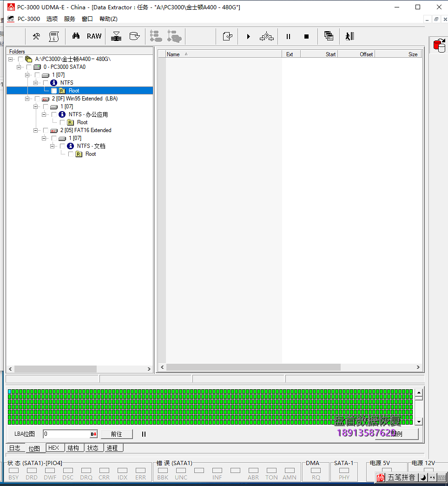The width and height of the screenshot is (448, 486).
Task: Click the greyed tree-with-clouds toolbar icon
Action: pos(174,36)
